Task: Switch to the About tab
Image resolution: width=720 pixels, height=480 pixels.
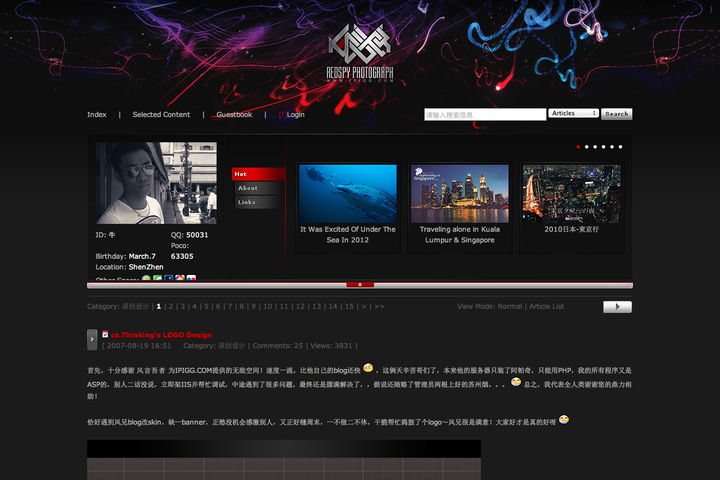Action: [259, 188]
